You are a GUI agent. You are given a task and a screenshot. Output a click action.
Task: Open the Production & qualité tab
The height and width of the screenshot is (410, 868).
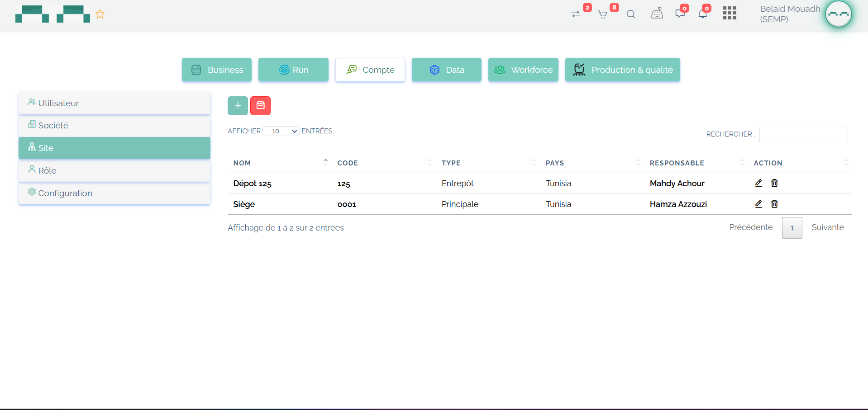tap(623, 70)
